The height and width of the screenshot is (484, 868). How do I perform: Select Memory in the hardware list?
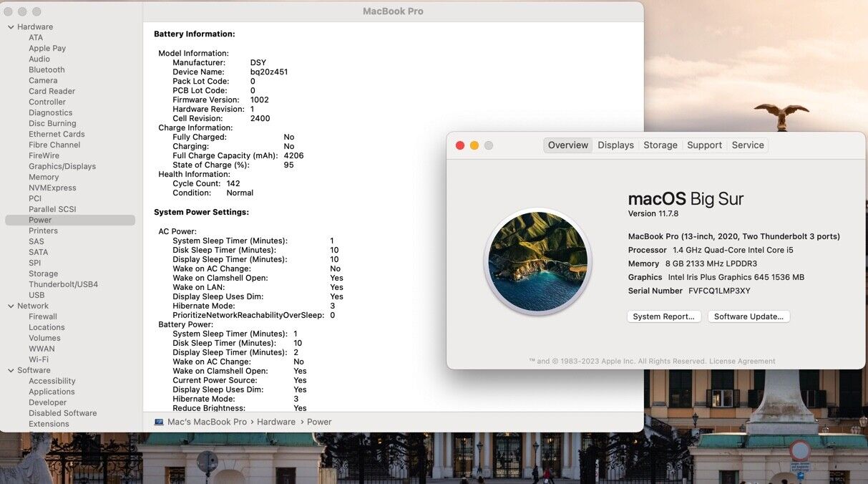click(44, 178)
